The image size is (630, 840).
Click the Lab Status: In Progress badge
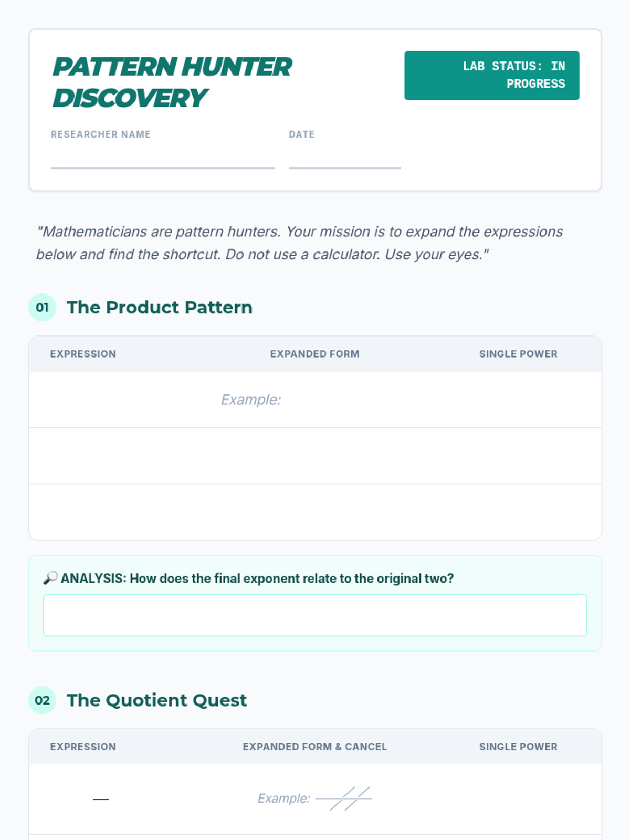point(491,75)
